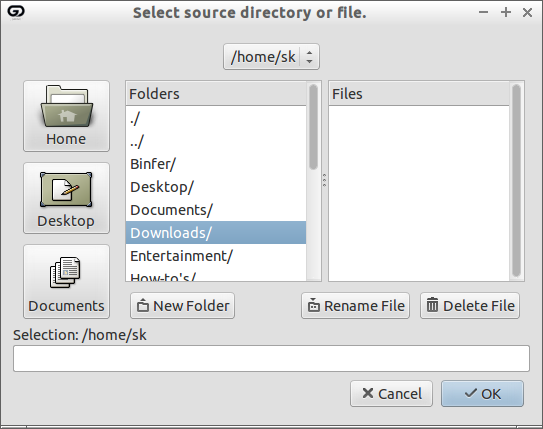Click the Folders column header
543x429 pixels.
[216, 94]
